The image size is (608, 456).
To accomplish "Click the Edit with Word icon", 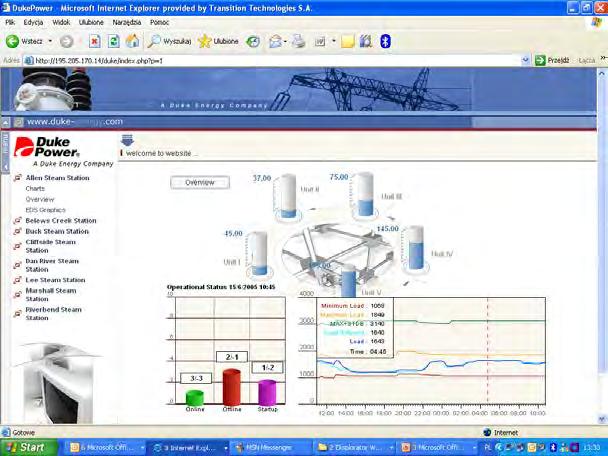I will [320, 41].
